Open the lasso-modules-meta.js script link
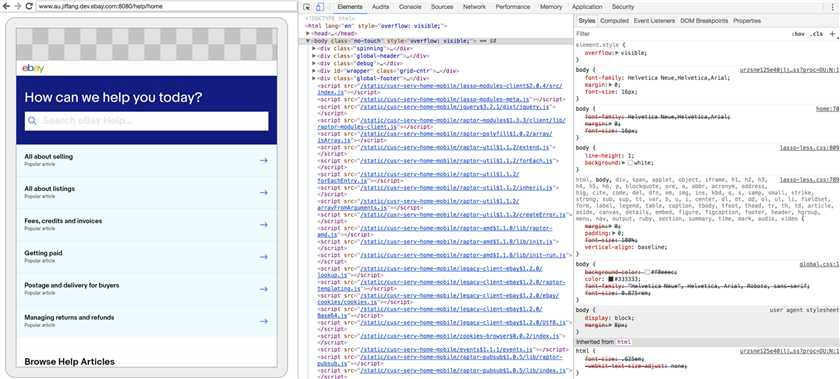 [x=445, y=100]
